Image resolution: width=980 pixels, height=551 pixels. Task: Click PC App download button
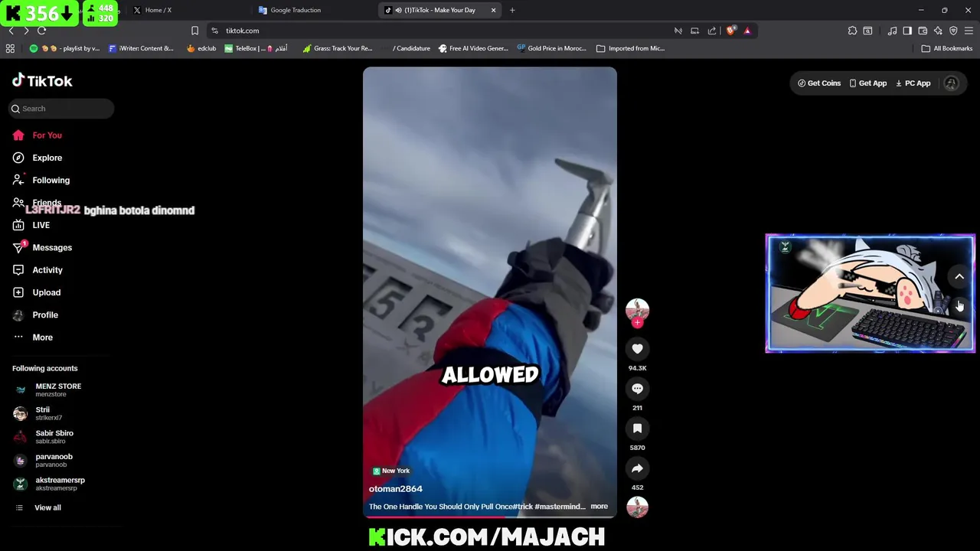pyautogui.click(x=913, y=83)
